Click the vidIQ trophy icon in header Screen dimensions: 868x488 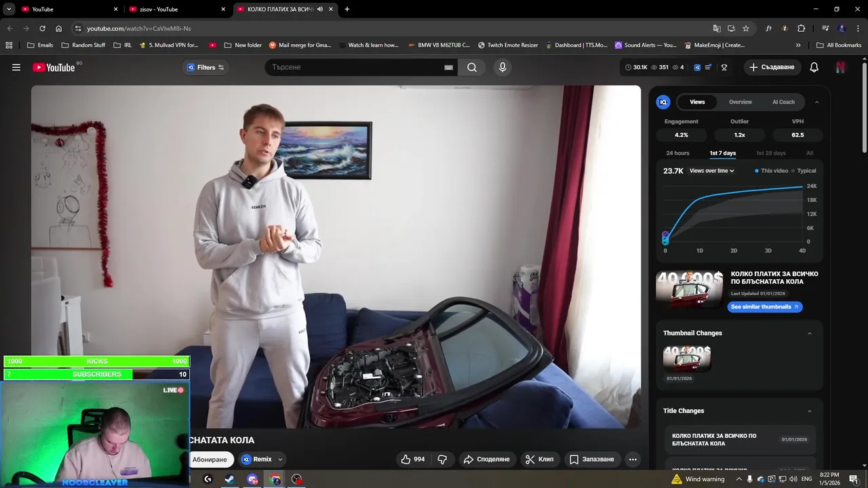pos(724,67)
